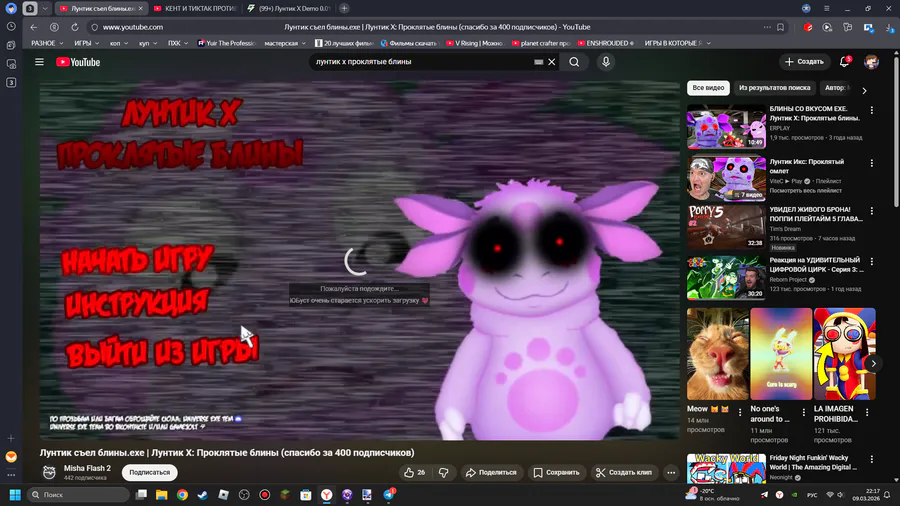Close the Лунтик съел блины tab
This screenshot has width=900, height=506.
pyautogui.click(x=141, y=8)
